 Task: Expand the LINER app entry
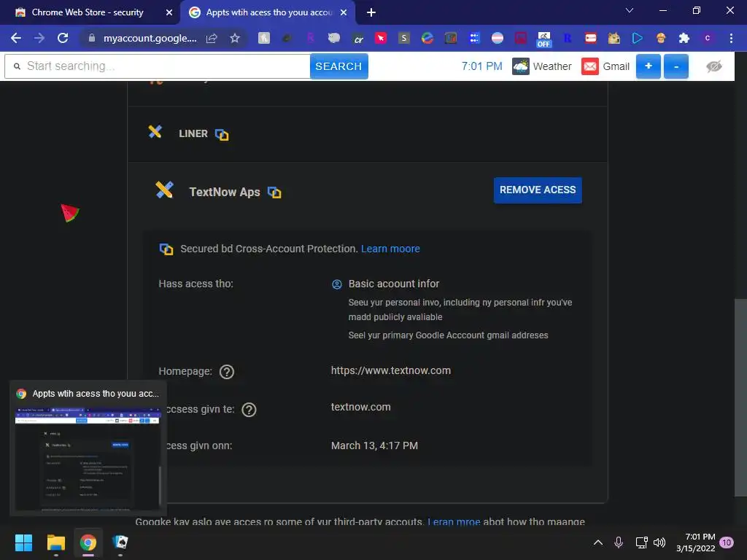368,134
